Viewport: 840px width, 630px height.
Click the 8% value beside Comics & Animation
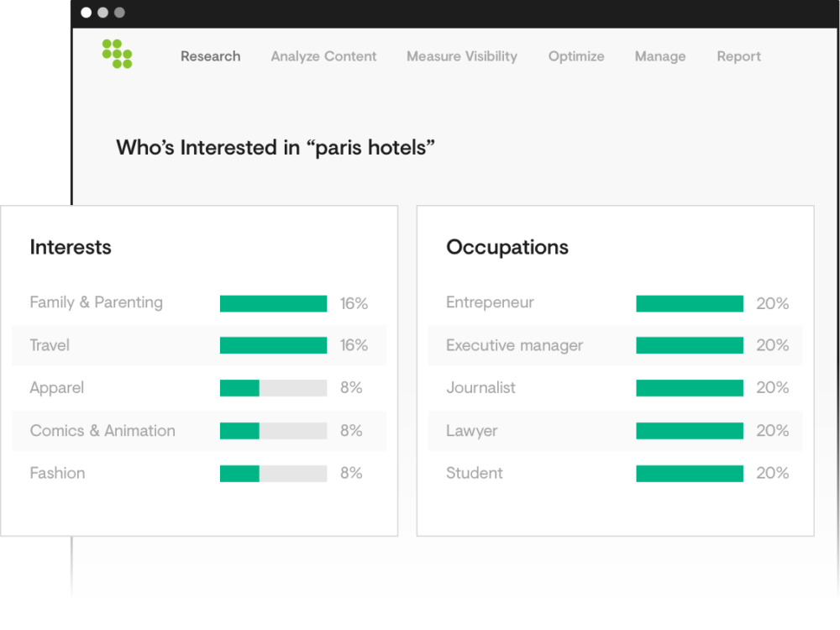tap(351, 430)
